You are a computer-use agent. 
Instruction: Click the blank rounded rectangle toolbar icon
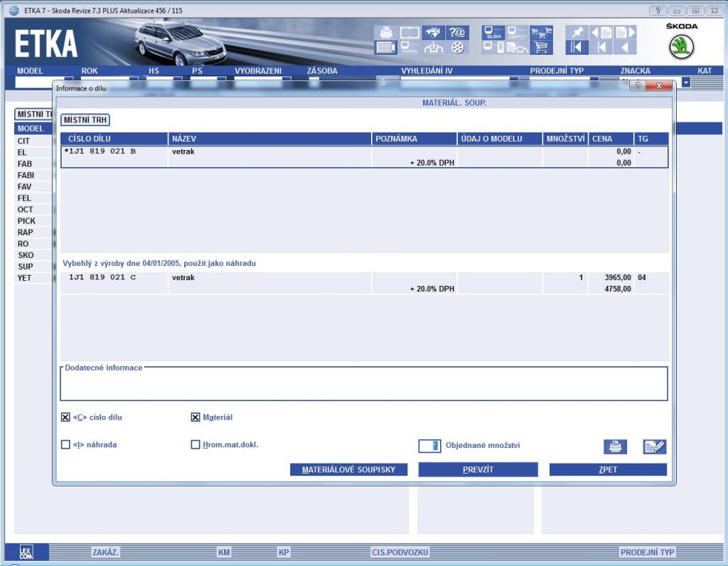409,33
